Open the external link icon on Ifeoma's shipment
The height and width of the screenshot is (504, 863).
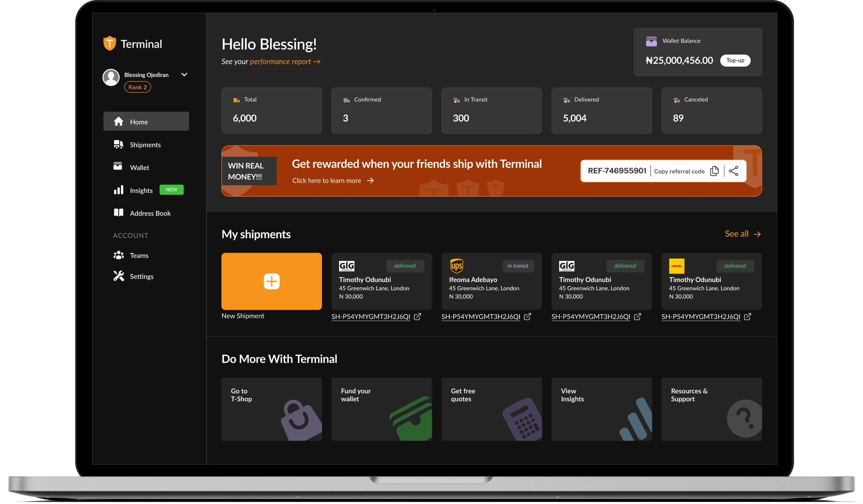527,316
